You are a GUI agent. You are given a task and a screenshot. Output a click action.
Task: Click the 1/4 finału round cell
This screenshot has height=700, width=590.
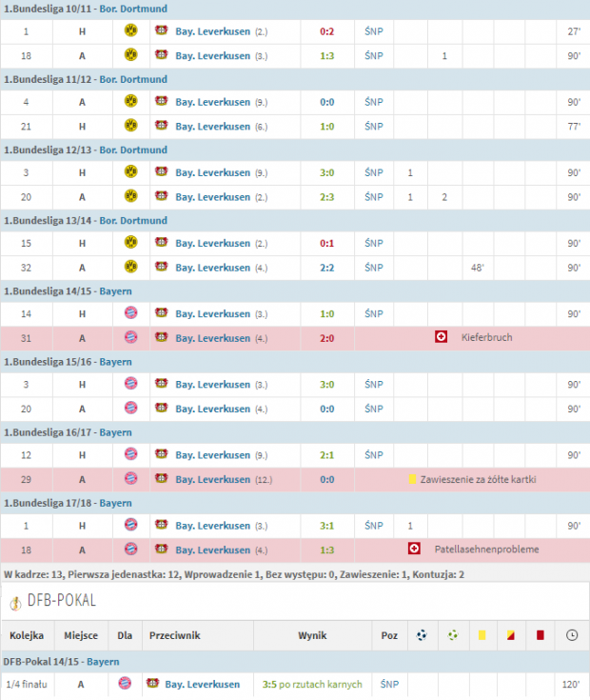[27, 684]
